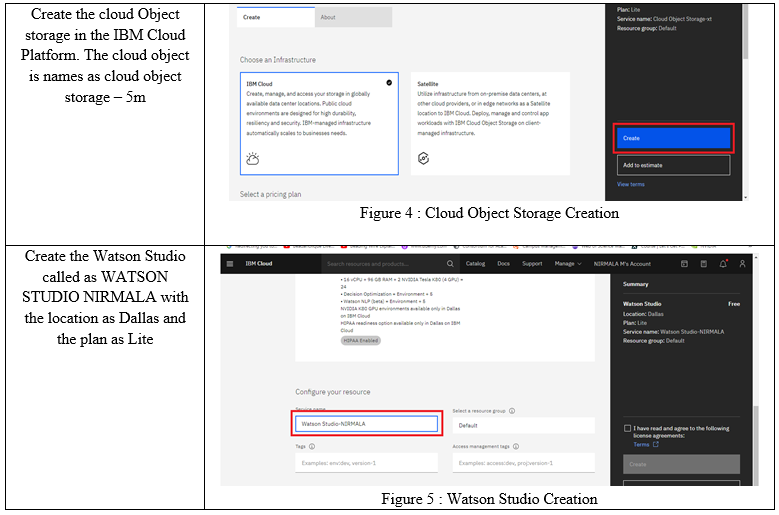
Task: Click the HIPAA Enabled tag
Action: pyautogui.click(x=361, y=341)
